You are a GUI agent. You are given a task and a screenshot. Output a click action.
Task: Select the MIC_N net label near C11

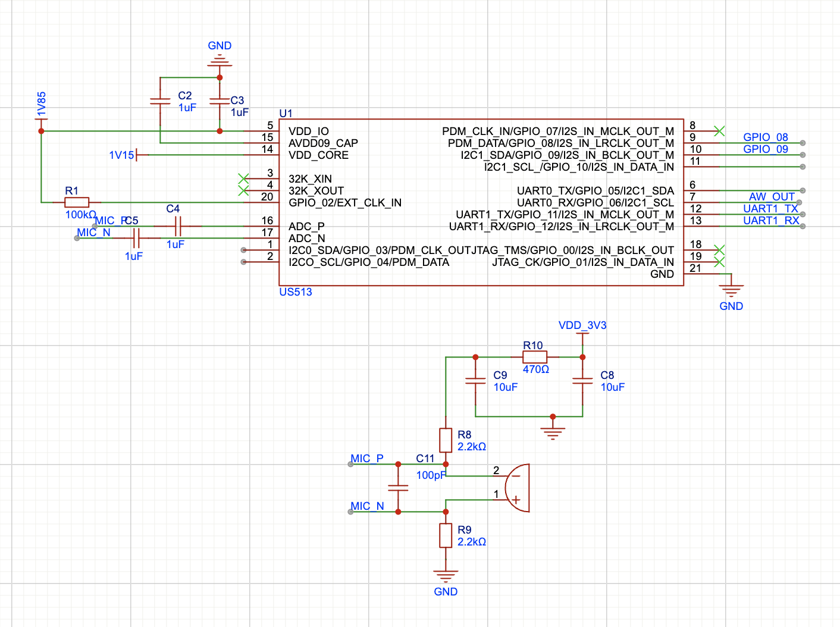(367, 506)
